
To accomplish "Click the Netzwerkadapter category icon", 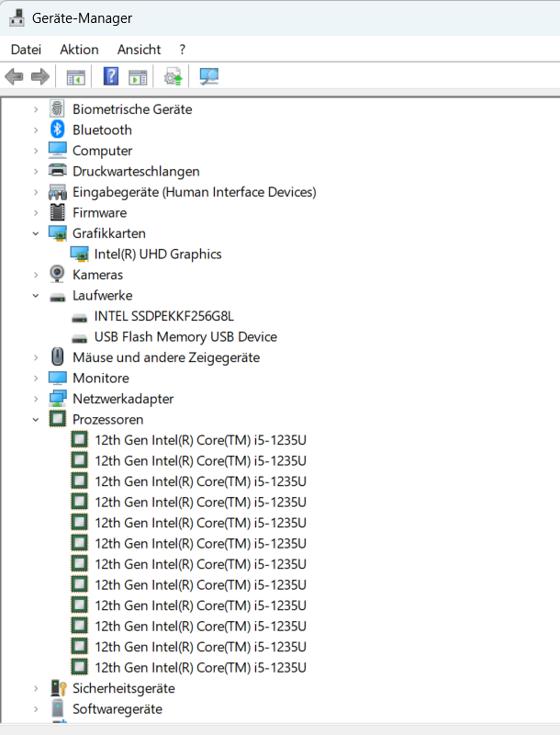I will (57, 399).
